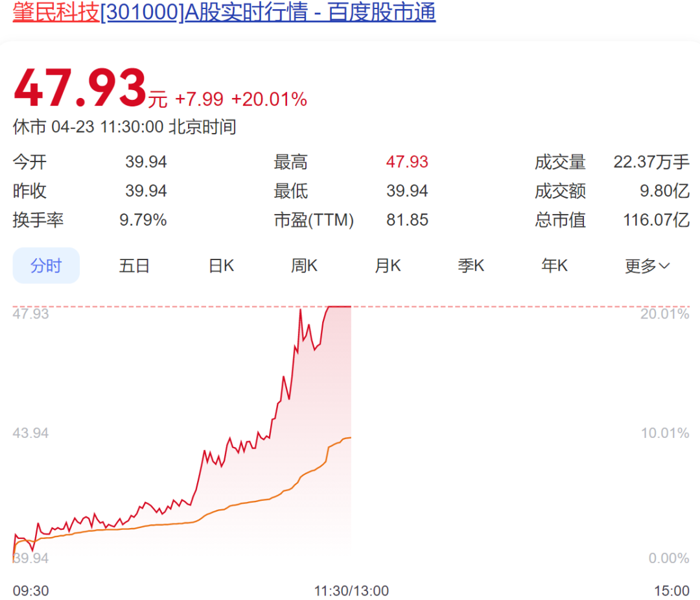
Task: Click the 43.94 price axis label
Action: point(30,433)
